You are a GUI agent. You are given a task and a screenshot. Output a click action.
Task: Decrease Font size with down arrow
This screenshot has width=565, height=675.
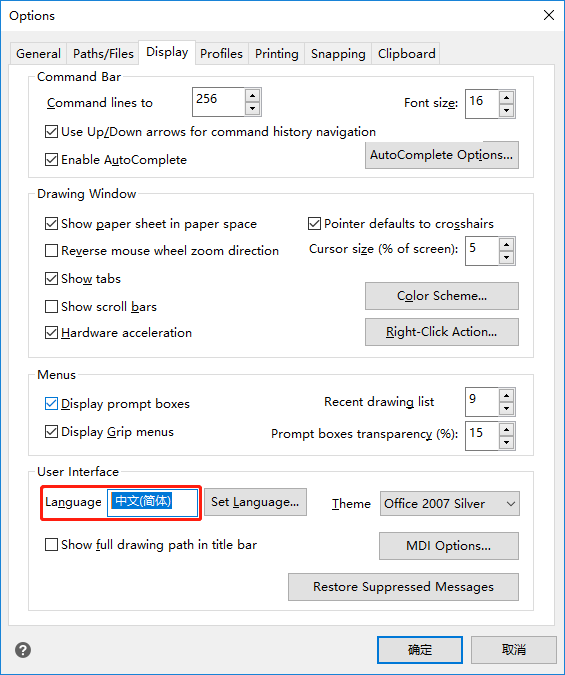pos(506,111)
